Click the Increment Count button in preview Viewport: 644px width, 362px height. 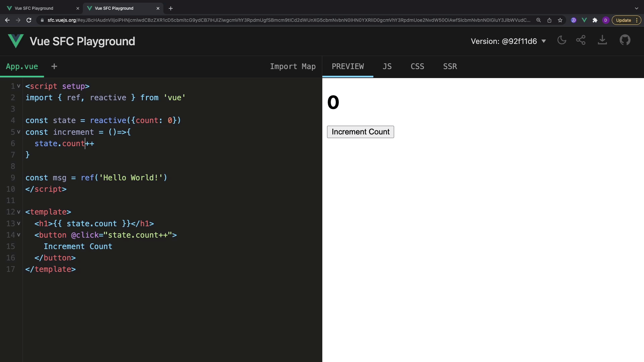tap(361, 132)
